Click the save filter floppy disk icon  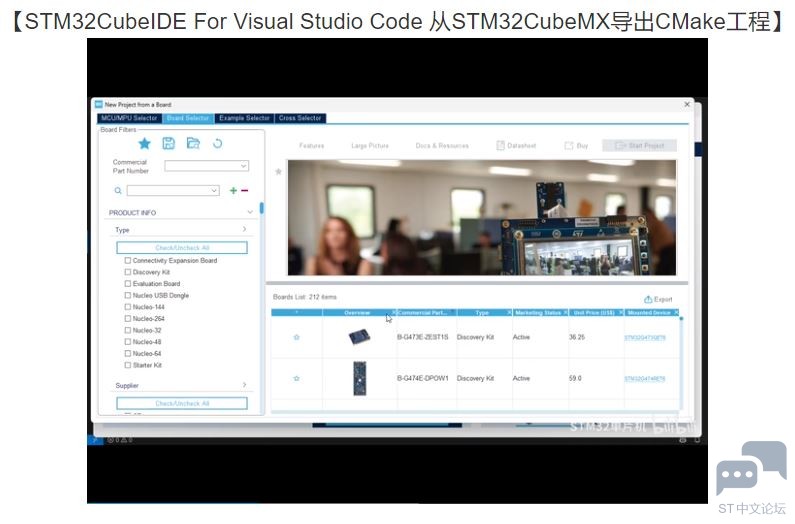[168, 144]
